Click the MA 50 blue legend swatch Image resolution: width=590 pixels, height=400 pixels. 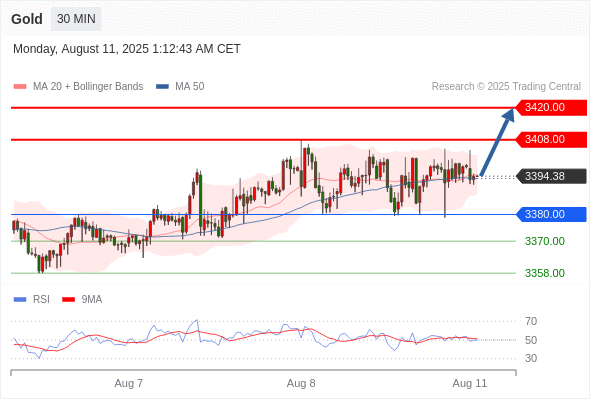point(162,87)
